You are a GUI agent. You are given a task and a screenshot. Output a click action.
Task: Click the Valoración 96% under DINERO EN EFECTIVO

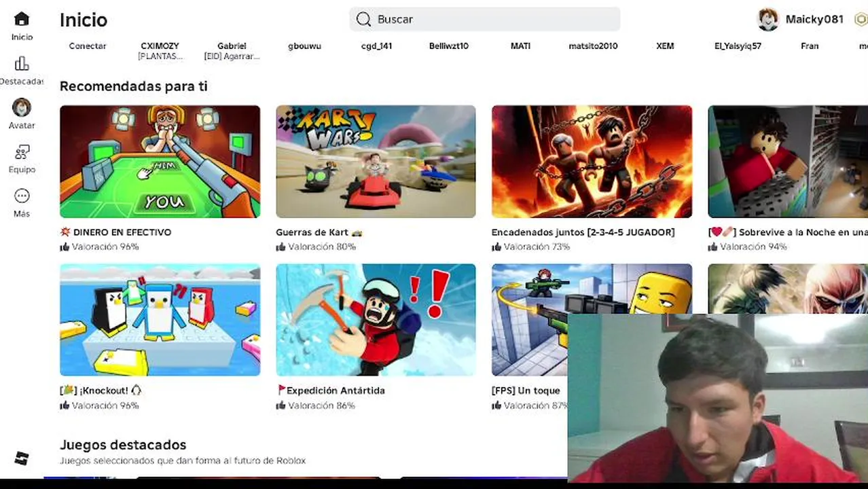99,247
